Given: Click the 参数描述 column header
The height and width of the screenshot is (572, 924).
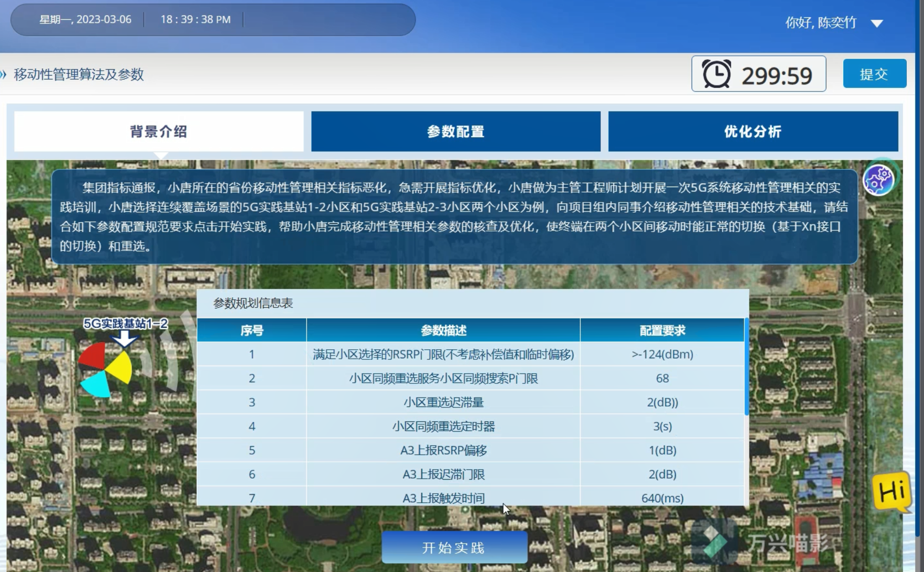Looking at the screenshot, I should tap(443, 330).
